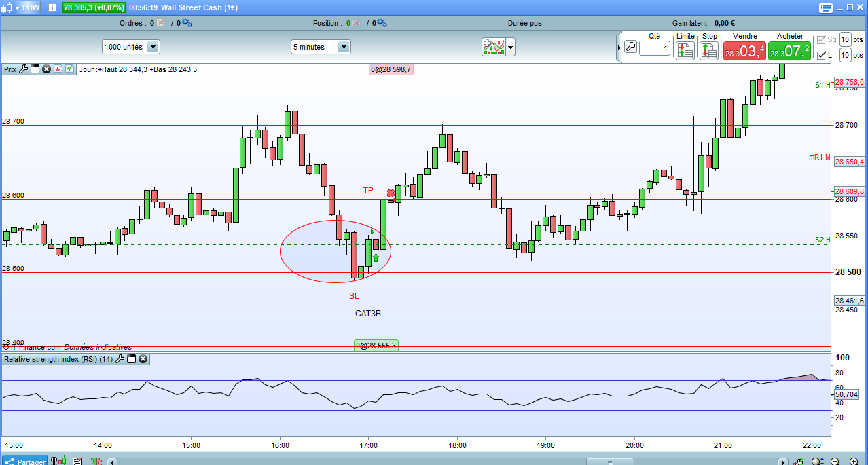The height and width of the screenshot is (465, 868).
Task: Click the green up arrow trade marker
Action: coord(376,258)
